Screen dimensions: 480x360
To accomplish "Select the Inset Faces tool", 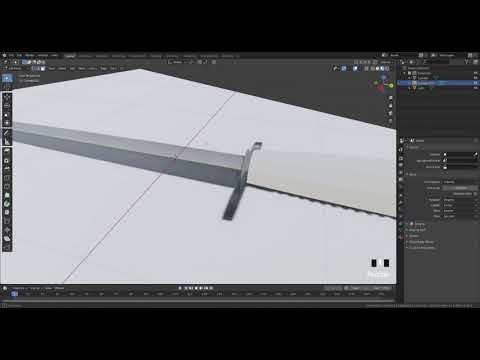I will [x=7, y=161].
